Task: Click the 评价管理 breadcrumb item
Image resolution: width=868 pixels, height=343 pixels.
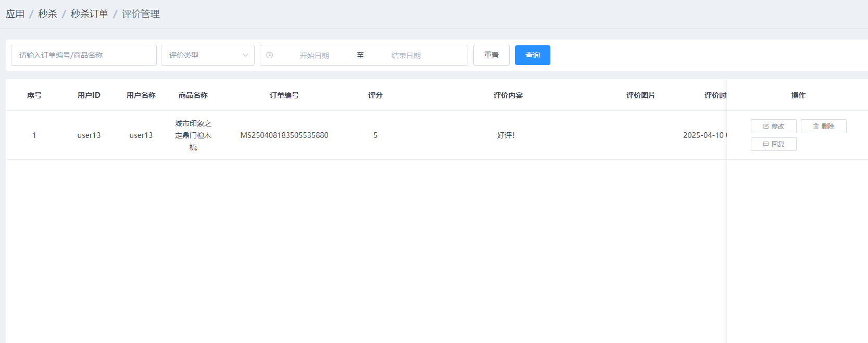Action: (141, 14)
